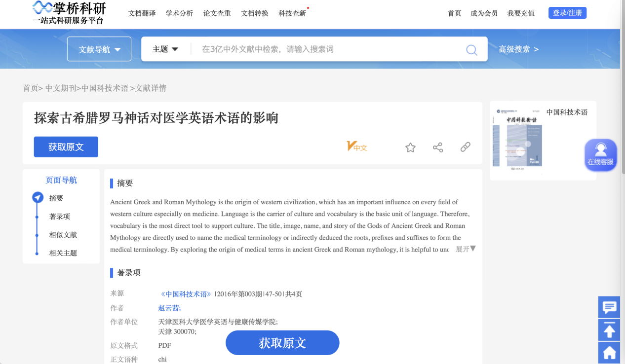
Task: Click the favorite star icon
Action: [410, 147]
